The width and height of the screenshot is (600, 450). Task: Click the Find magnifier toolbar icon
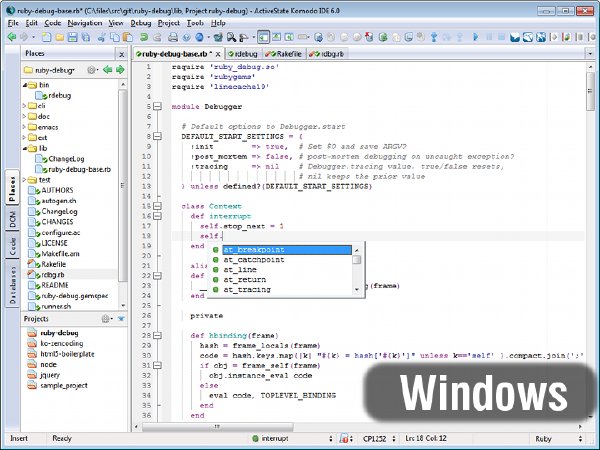click(231, 37)
